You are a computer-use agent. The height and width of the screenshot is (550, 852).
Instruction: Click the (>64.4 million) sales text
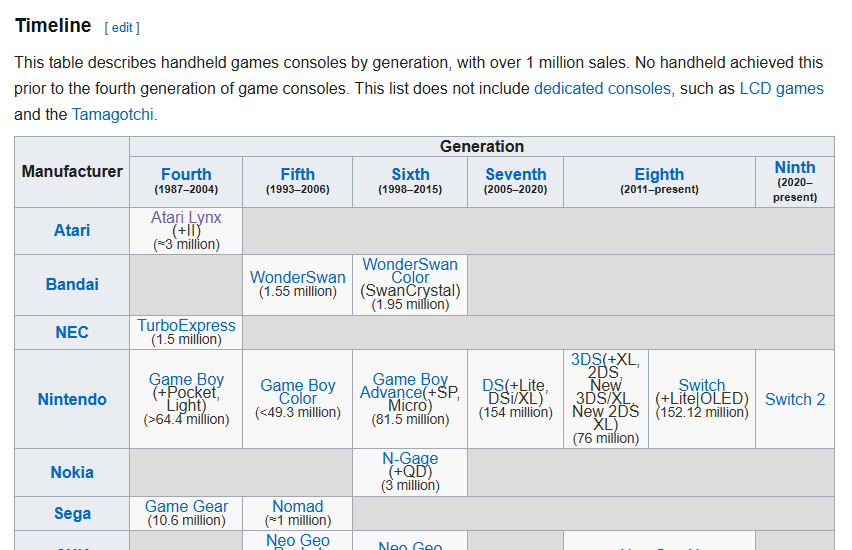(x=186, y=420)
